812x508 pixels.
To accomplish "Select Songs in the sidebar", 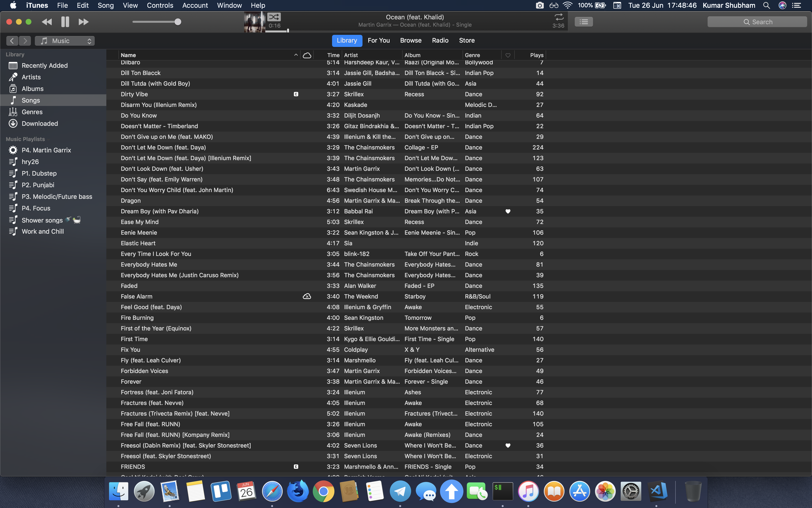I will 53,100.
